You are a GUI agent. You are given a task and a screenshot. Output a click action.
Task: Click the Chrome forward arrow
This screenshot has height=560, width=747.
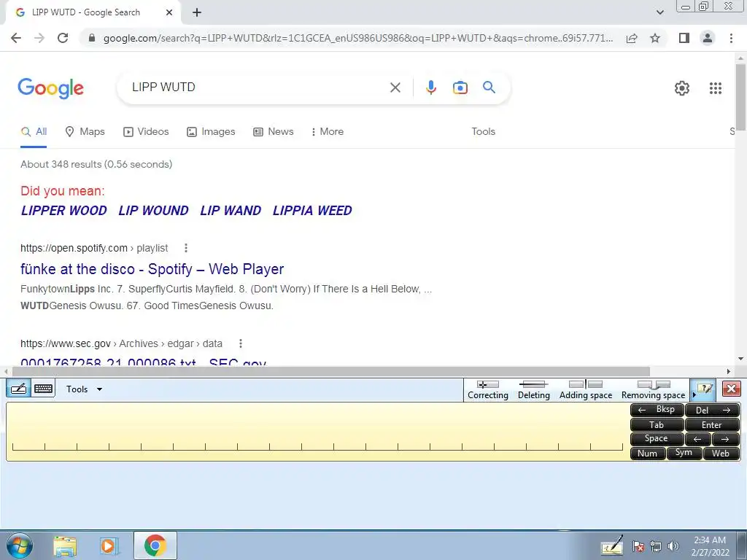(39, 38)
